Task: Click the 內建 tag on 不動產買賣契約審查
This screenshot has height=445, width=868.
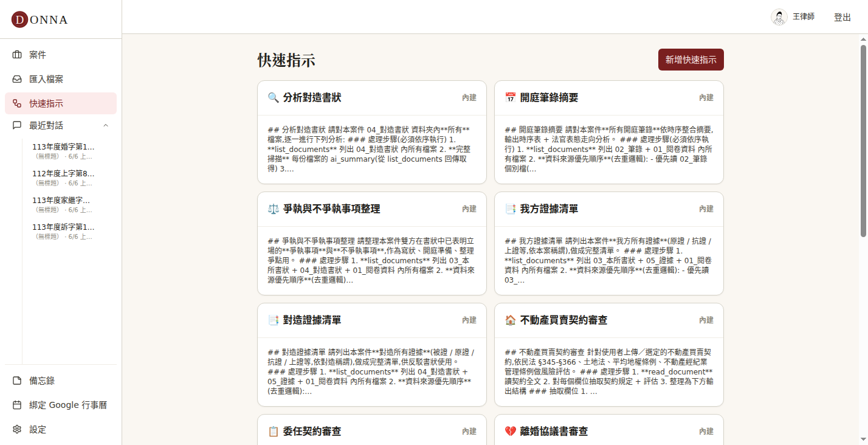Action: pos(706,320)
